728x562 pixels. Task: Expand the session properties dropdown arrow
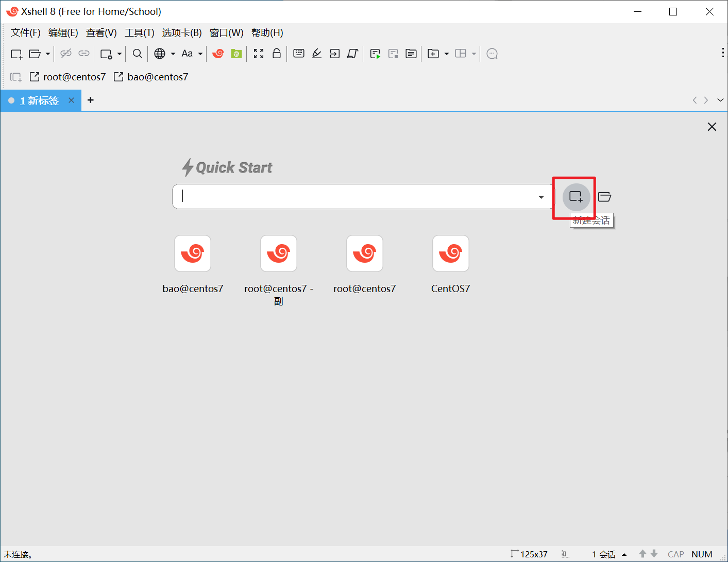tap(120, 54)
